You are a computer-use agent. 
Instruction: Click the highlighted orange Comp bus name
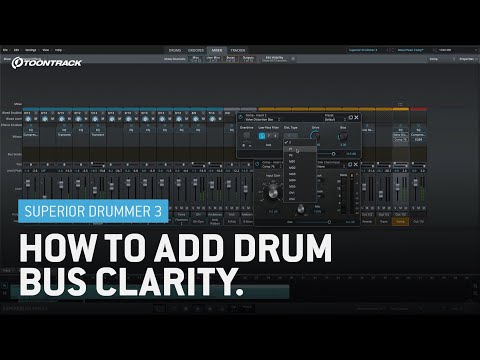[x=400, y=221]
